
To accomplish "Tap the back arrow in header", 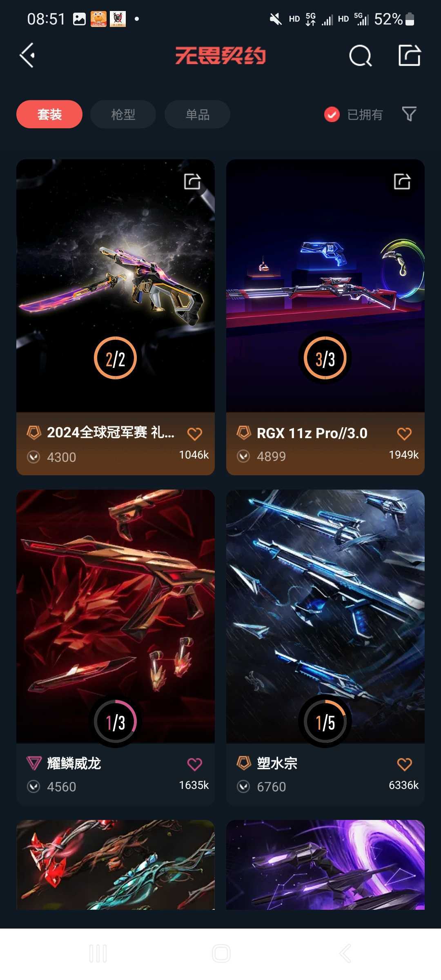I will tap(27, 55).
